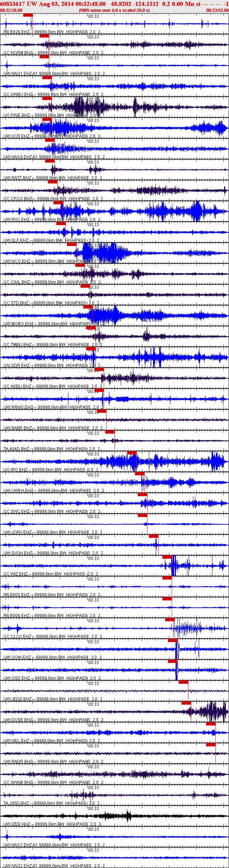Click the latitude value 48.8202

121,4
